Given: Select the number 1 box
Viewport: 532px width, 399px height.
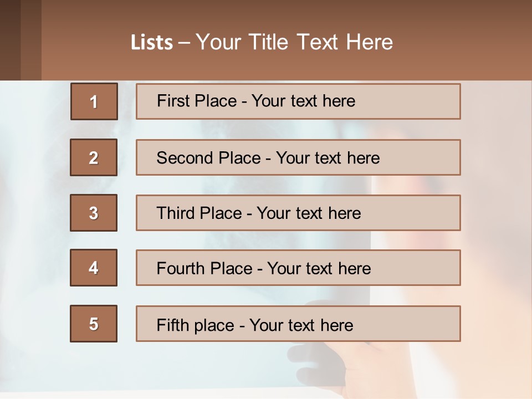Looking at the screenshot, I should [x=94, y=101].
